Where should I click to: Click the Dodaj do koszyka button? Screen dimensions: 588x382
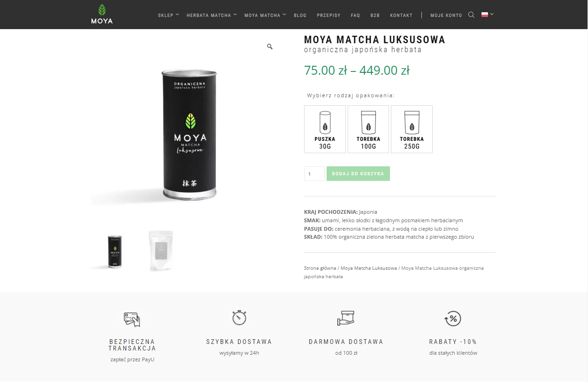(x=358, y=173)
